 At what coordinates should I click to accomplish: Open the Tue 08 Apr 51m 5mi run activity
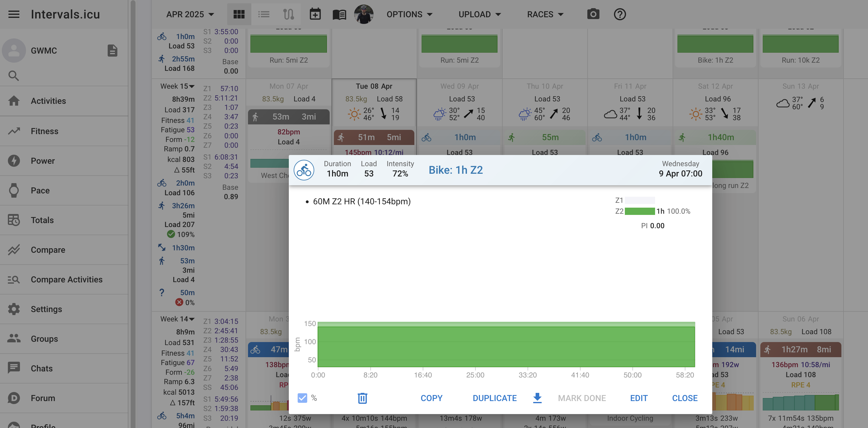pos(374,137)
